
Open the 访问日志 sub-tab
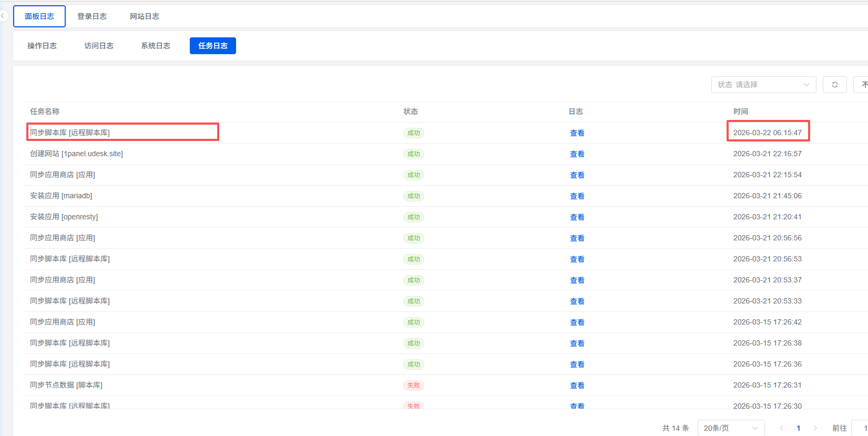click(x=99, y=46)
